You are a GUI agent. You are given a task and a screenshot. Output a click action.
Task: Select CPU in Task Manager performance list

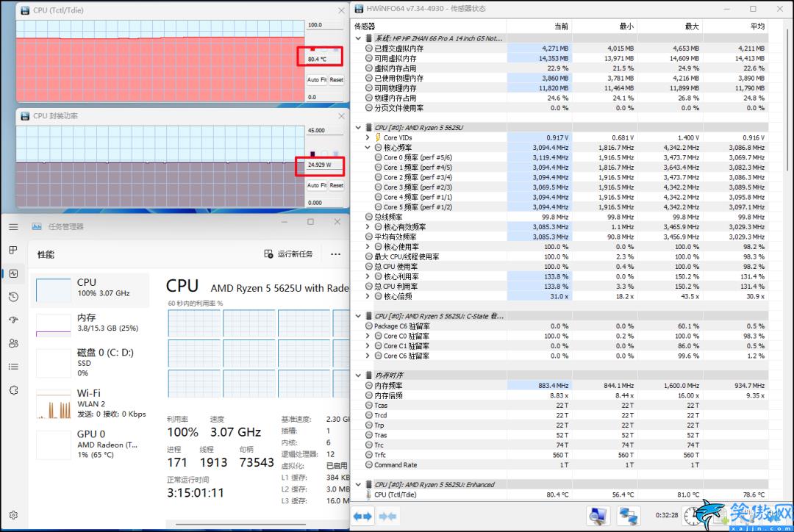[90, 290]
